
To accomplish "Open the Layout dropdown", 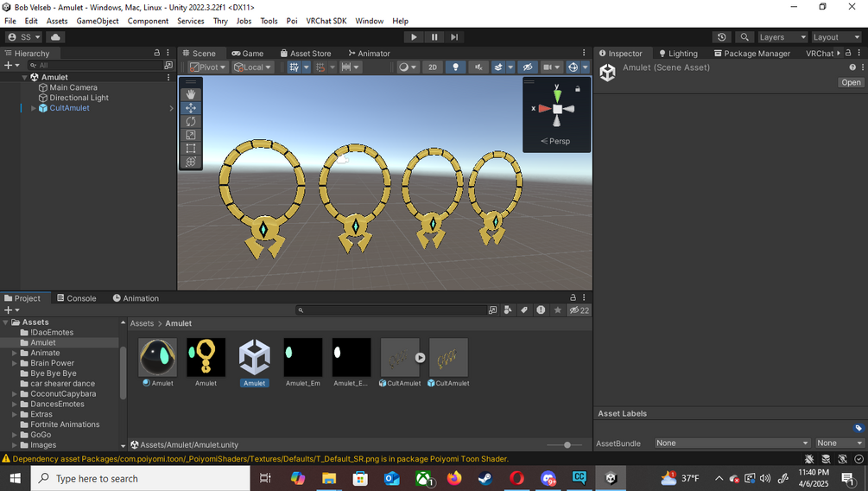I will coord(836,37).
